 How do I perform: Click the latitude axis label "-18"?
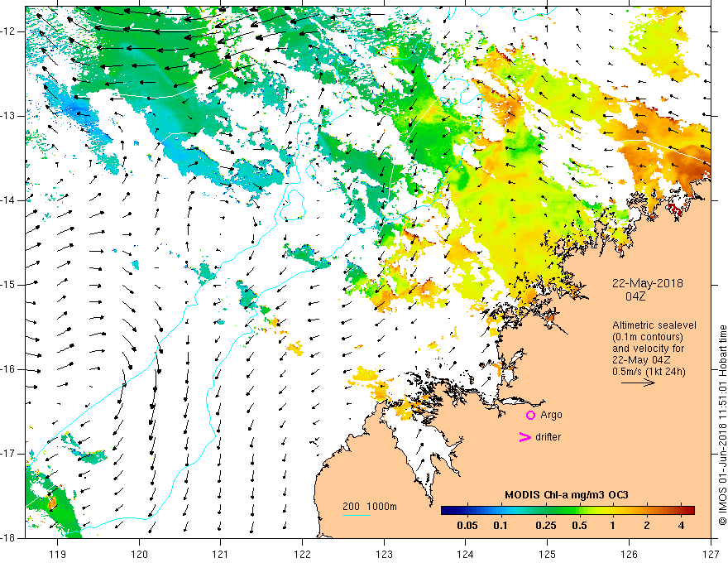click(x=9, y=538)
